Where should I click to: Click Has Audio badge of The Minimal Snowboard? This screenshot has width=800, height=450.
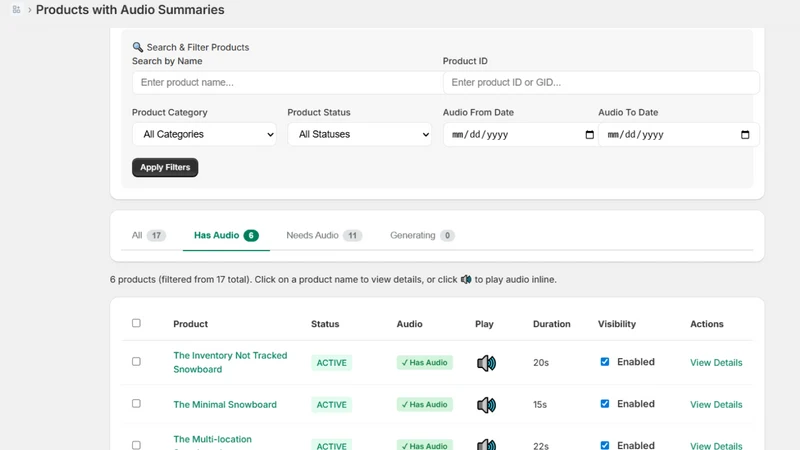(424, 405)
